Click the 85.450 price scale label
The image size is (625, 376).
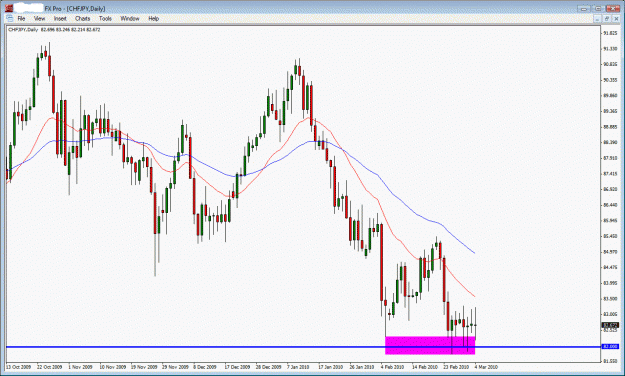click(610, 236)
